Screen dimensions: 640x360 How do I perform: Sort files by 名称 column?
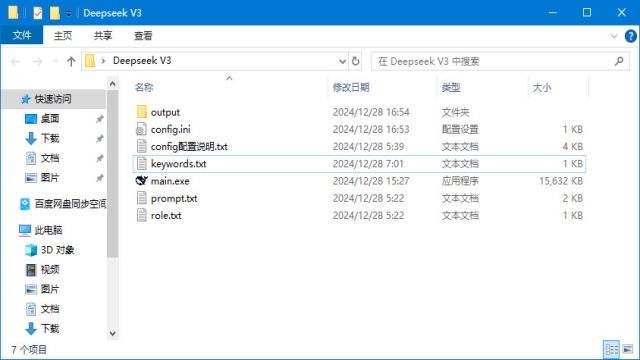pyautogui.click(x=144, y=87)
